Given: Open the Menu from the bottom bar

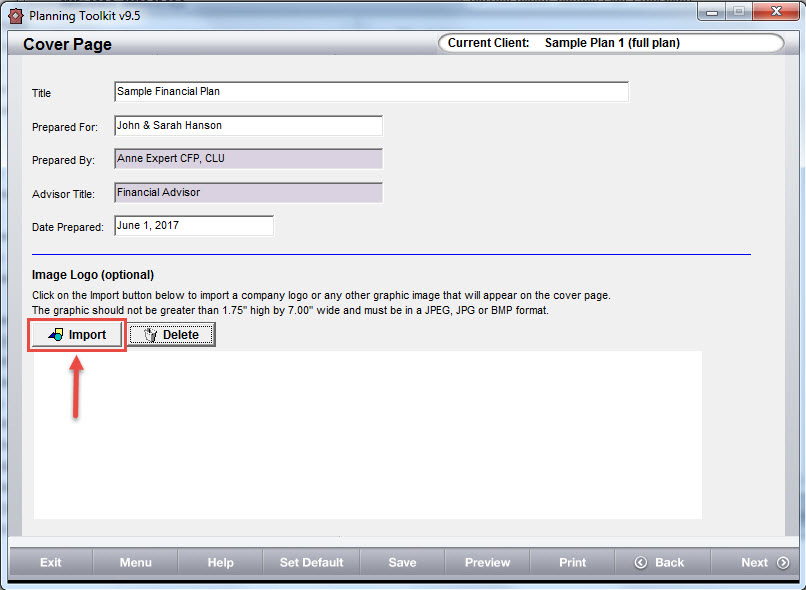Looking at the screenshot, I should click(x=136, y=562).
